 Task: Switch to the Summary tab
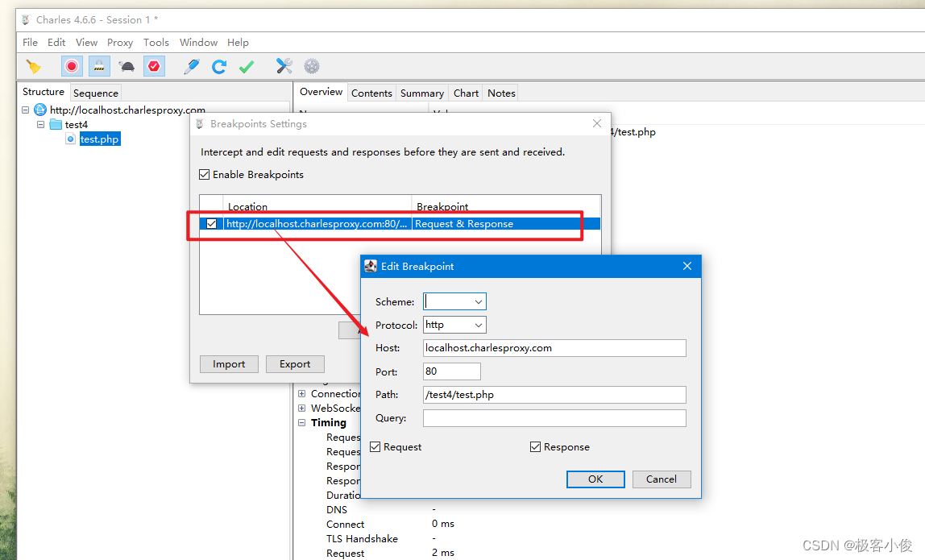click(x=421, y=93)
